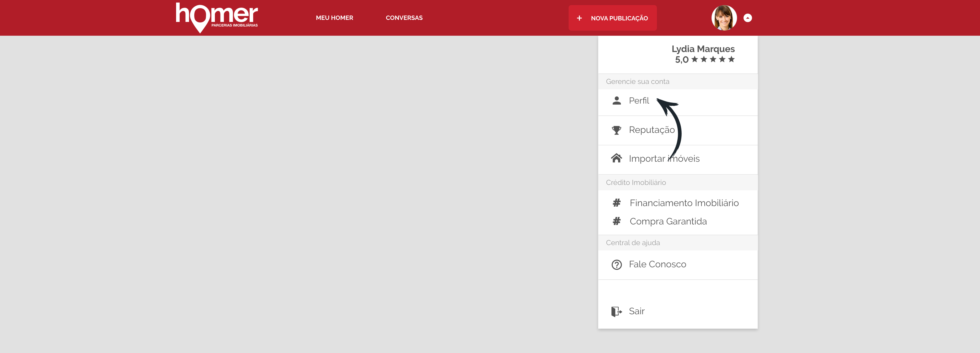
Task: Click the hash icon beside Financiamento Imobiliário
Action: point(617,203)
